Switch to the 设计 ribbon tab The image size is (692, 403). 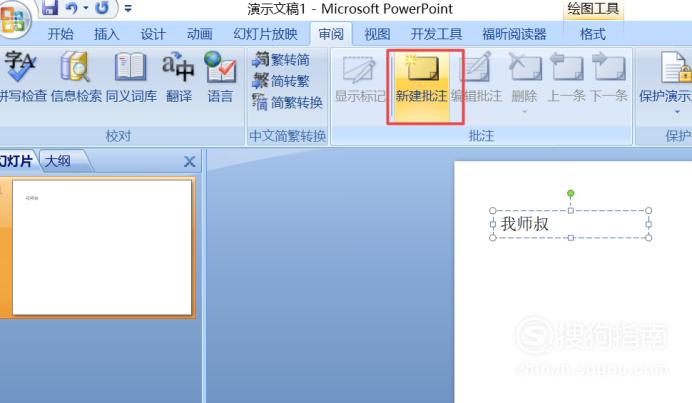(153, 34)
